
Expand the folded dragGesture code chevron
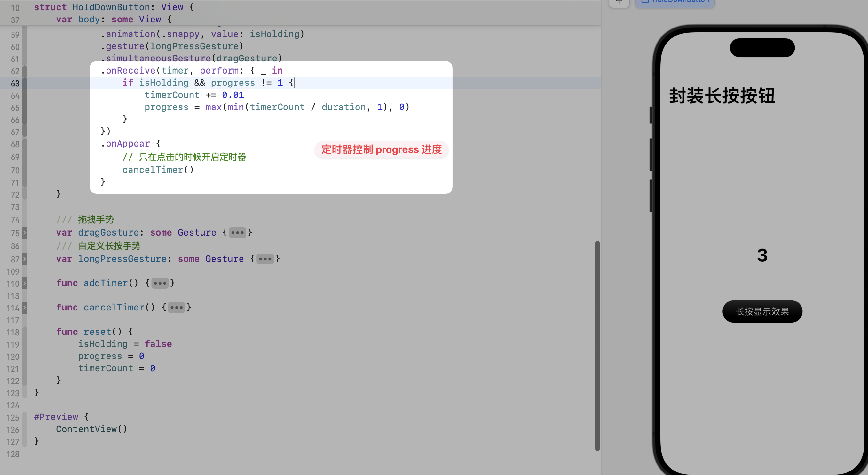coord(24,233)
